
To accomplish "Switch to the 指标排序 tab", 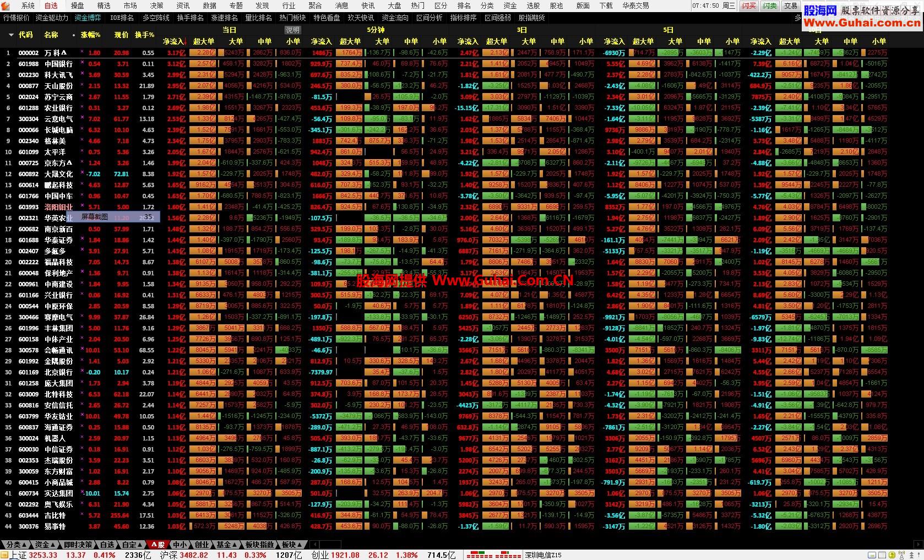I will [x=464, y=18].
